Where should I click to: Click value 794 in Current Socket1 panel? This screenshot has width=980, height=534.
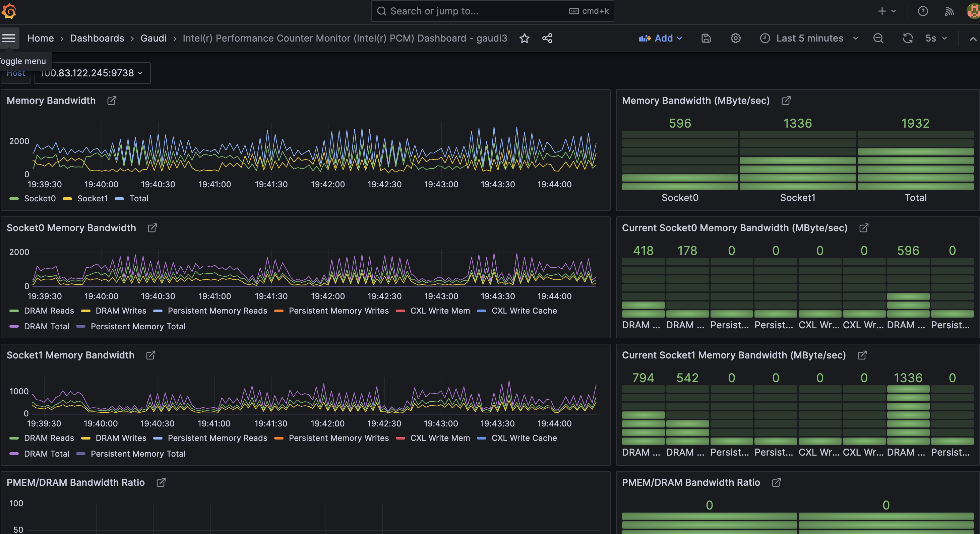click(643, 378)
